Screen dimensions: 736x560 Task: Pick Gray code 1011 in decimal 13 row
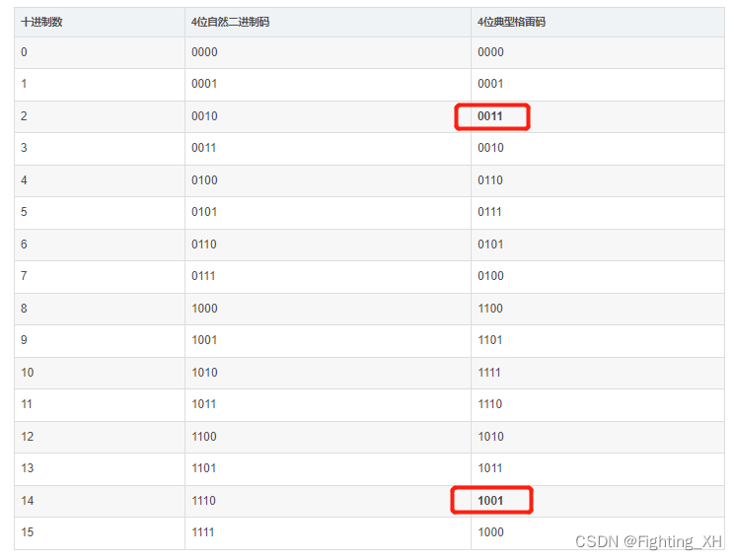[490, 468]
